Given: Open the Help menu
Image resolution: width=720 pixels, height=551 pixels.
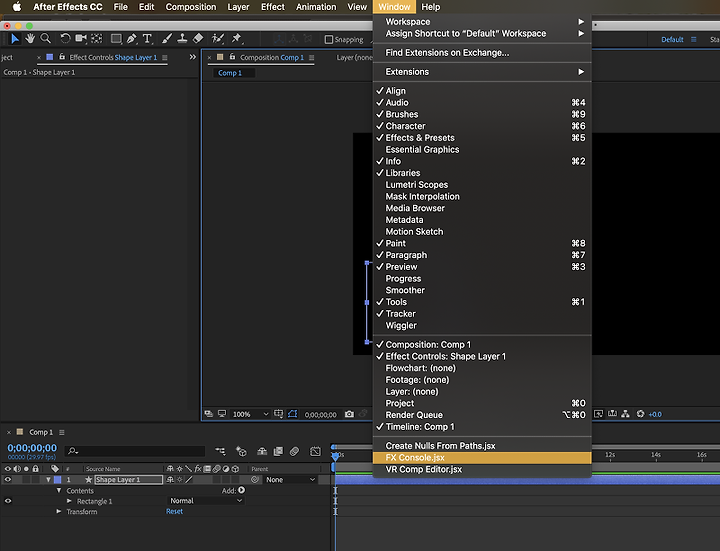Looking at the screenshot, I should point(431,7).
